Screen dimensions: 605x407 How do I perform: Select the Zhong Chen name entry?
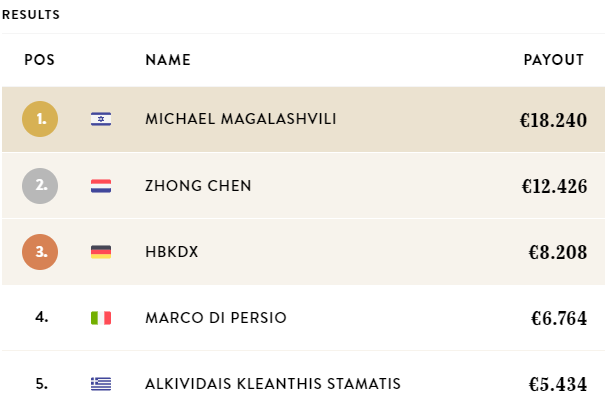[x=198, y=186]
